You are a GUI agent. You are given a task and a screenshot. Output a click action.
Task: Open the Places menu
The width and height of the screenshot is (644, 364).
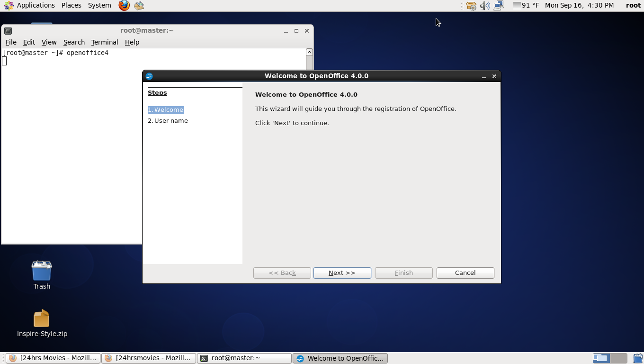click(x=71, y=6)
